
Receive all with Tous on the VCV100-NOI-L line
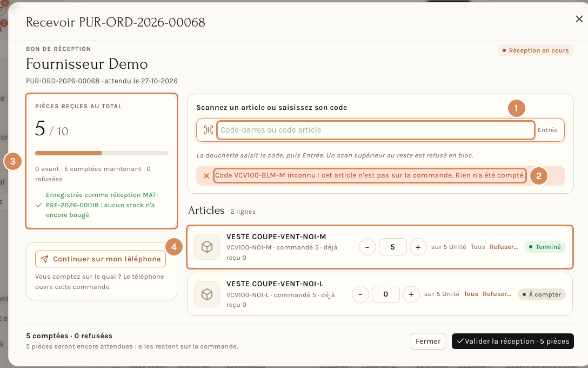point(471,294)
